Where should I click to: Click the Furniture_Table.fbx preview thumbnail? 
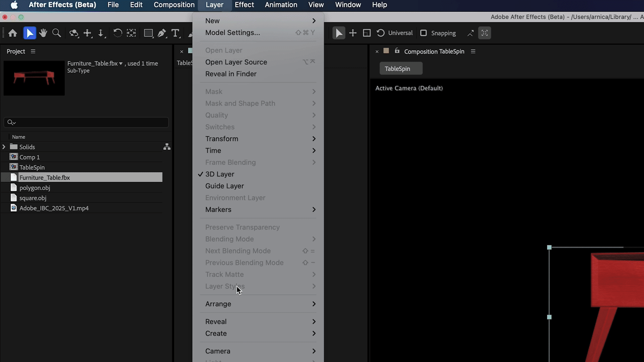[34, 78]
